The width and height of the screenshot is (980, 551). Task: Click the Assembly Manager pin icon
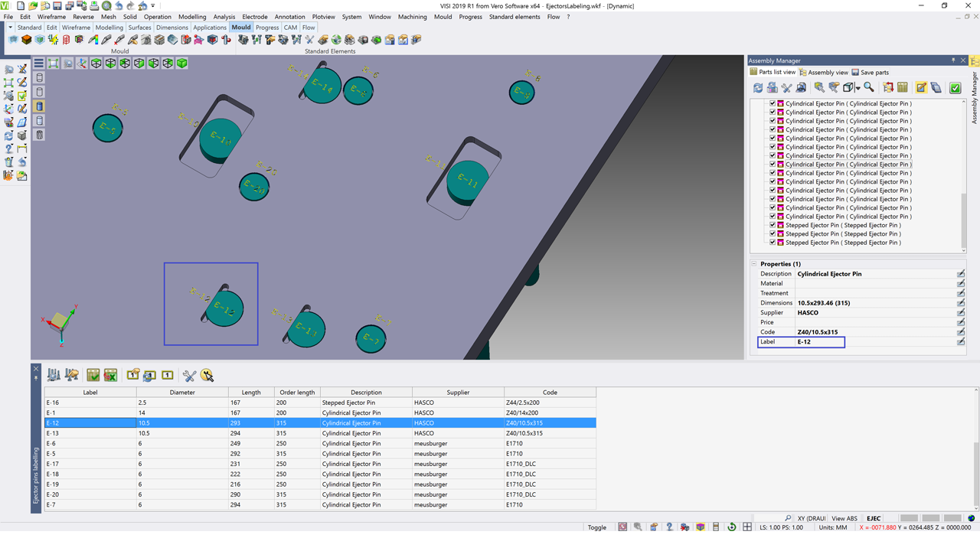953,60
